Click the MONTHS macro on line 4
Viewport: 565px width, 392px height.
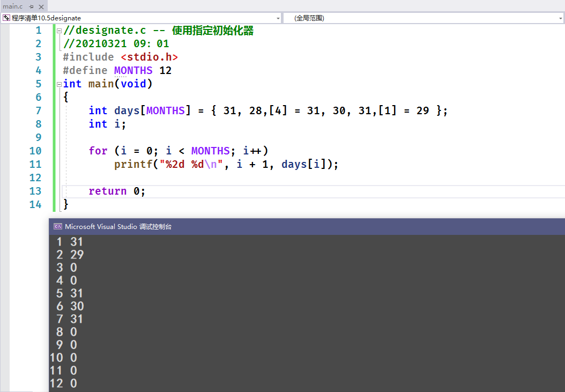pyautogui.click(x=133, y=70)
